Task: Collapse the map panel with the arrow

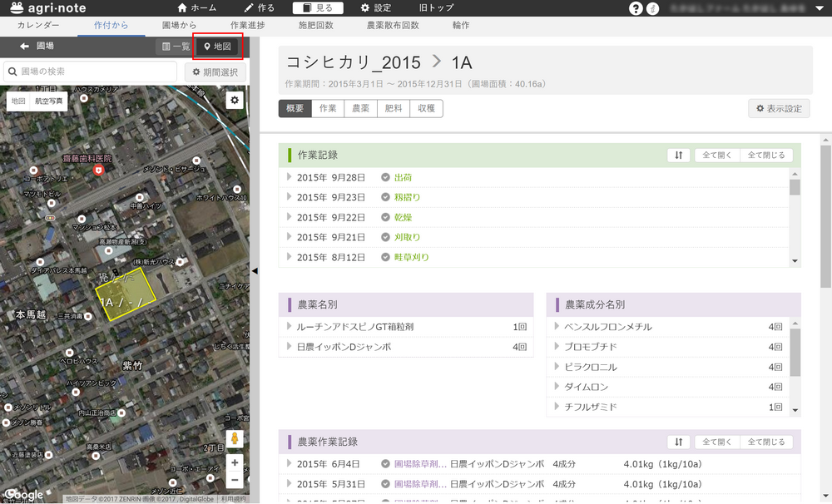Action: [255, 271]
